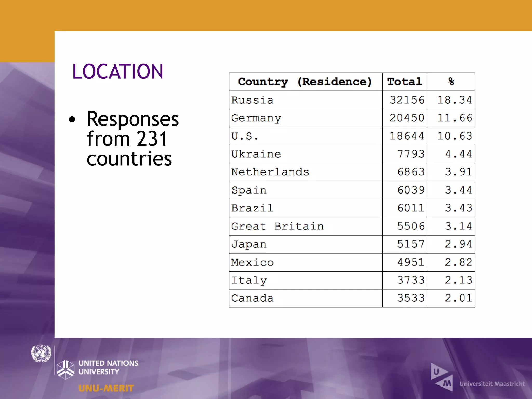Click the United Nations globe emblem
The height and width of the screenshot is (399, 532).
click(41, 353)
